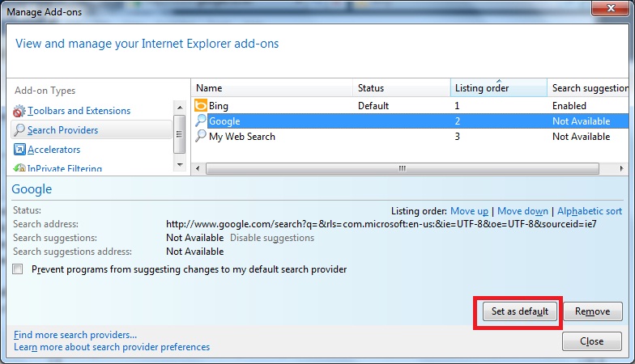
Task: Open Toolbars and Extensions add-on type
Action: pos(79,111)
